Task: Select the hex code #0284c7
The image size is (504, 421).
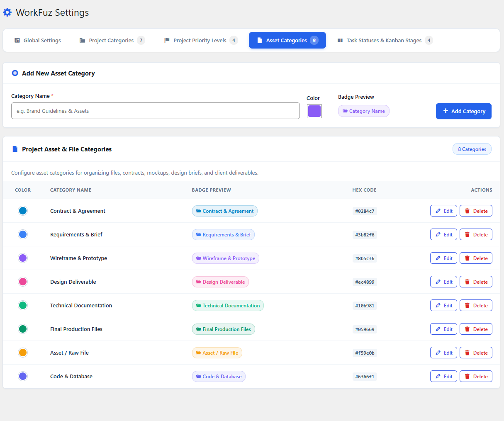Action: (x=365, y=211)
